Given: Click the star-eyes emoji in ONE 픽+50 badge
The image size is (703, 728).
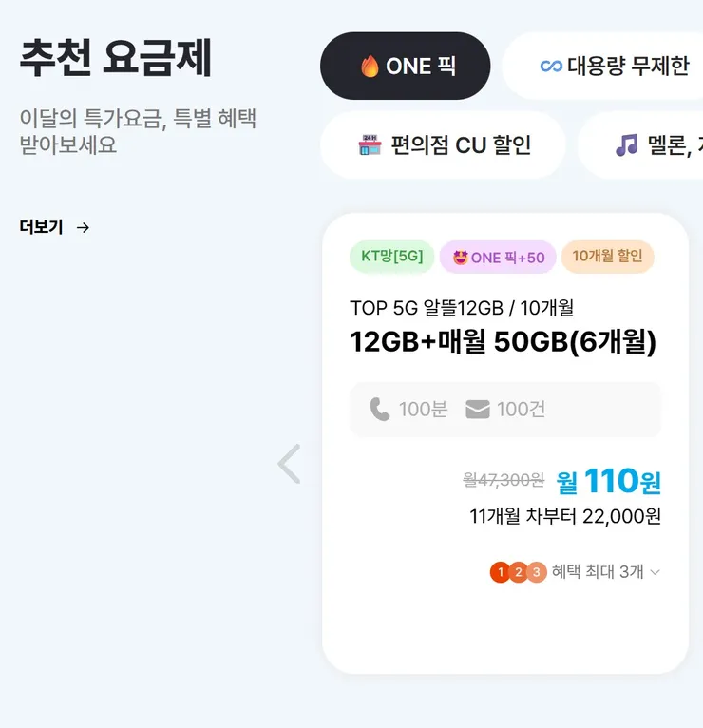Looking at the screenshot, I should (460, 257).
